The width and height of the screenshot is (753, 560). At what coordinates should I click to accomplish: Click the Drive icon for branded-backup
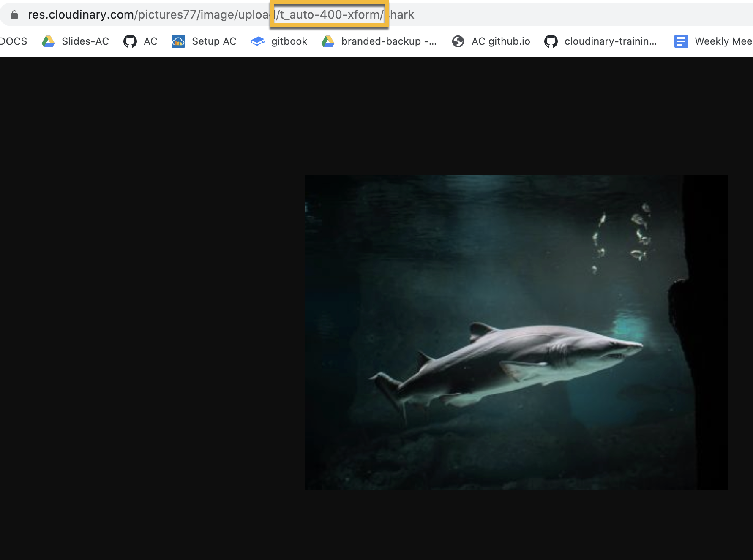tap(328, 41)
